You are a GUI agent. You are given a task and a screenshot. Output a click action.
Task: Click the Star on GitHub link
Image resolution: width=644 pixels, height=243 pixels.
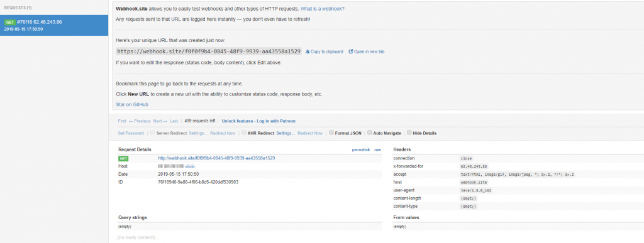click(132, 104)
